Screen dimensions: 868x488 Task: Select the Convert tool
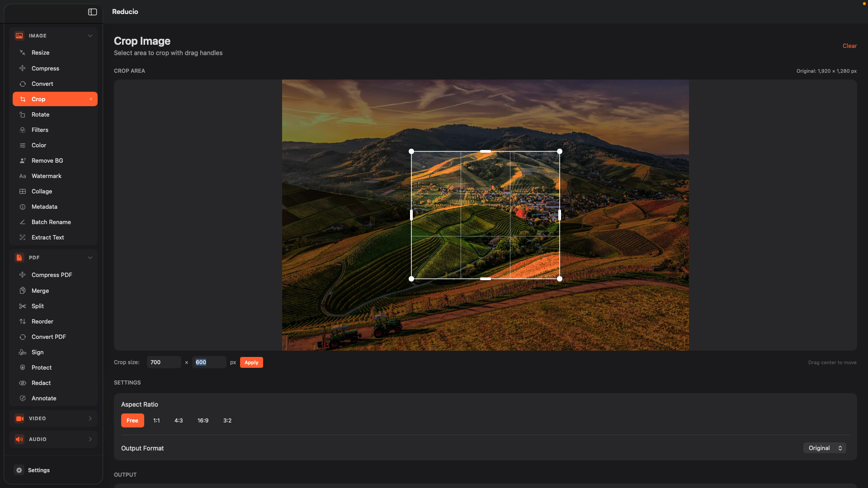tap(42, 84)
